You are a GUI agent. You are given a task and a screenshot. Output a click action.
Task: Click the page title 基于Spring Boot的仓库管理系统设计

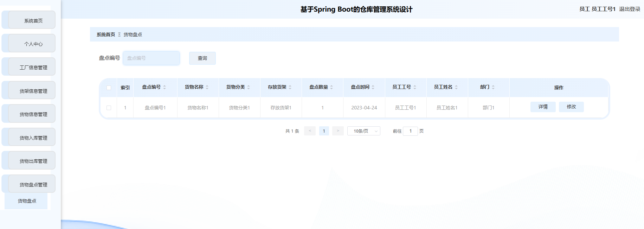(x=356, y=9)
